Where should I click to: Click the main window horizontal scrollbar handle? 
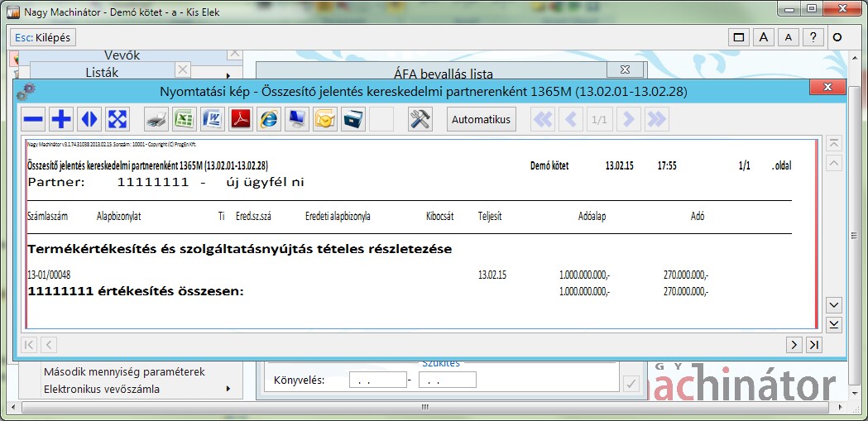[x=425, y=408]
